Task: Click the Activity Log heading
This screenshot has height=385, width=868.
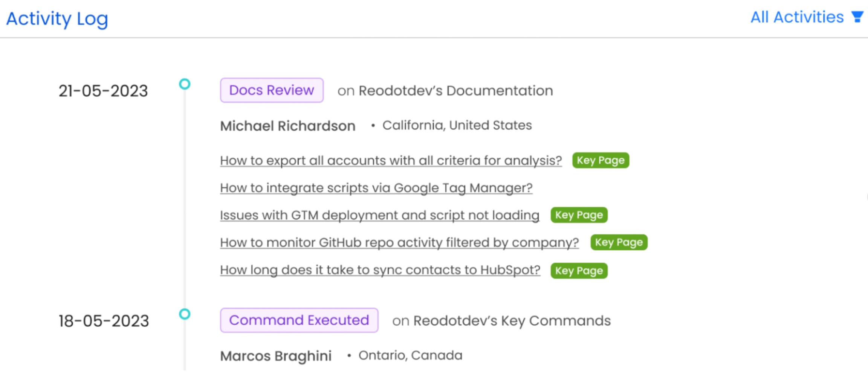Action: click(57, 18)
